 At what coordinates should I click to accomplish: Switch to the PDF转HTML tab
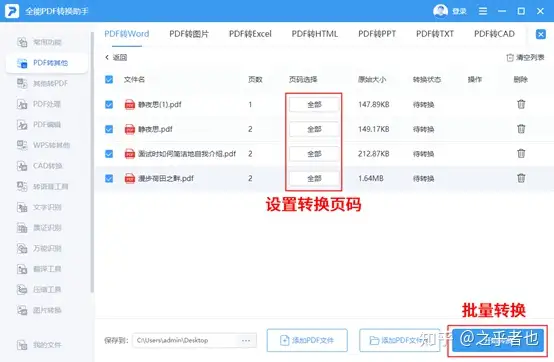(x=314, y=34)
